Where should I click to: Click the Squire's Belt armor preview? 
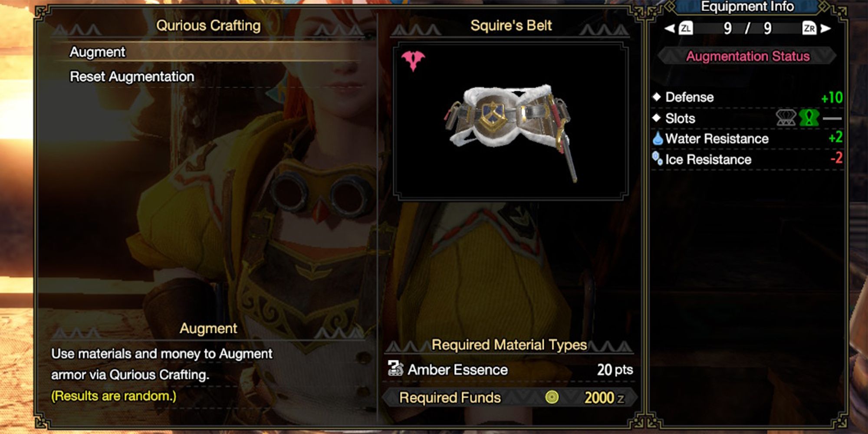[511, 122]
